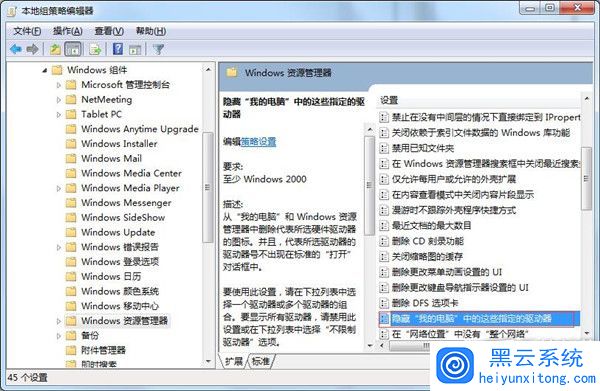600x391 pixels.
Task: Click the Windows Installer folder icon
Action: pos(71,144)
